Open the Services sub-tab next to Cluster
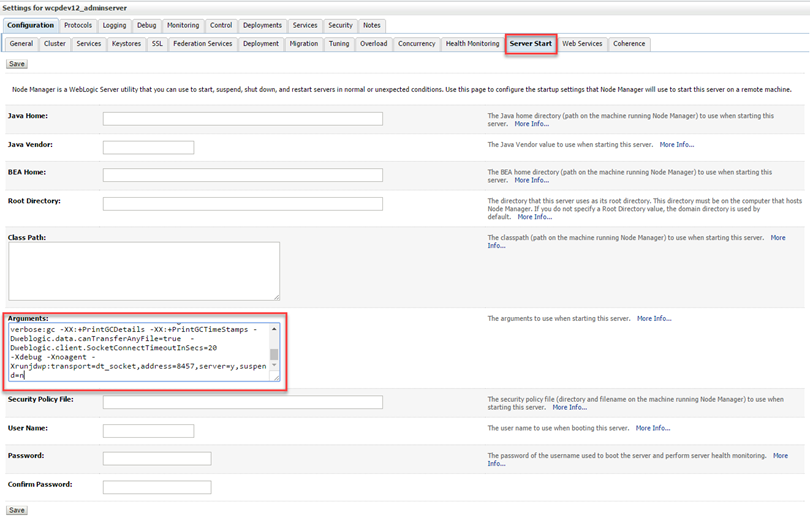The height and width of the screenshot is (529, 810). point(89,44)
